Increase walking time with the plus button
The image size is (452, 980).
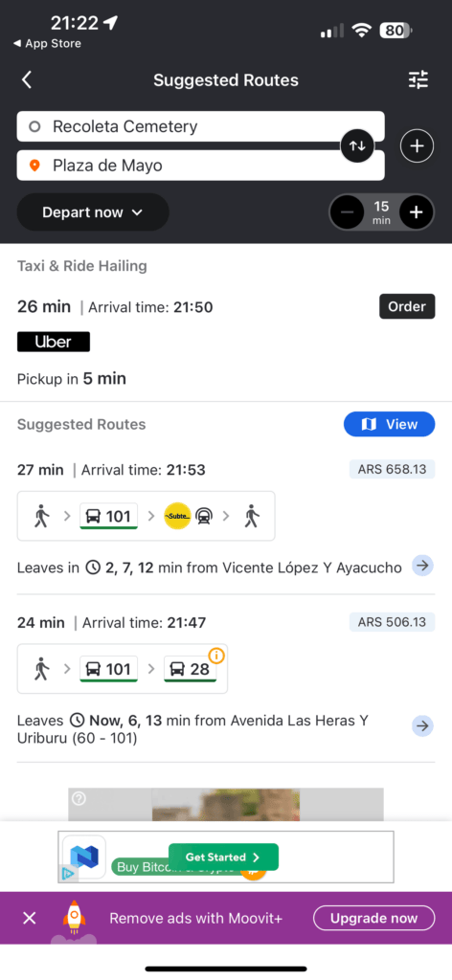click(417, 212)
